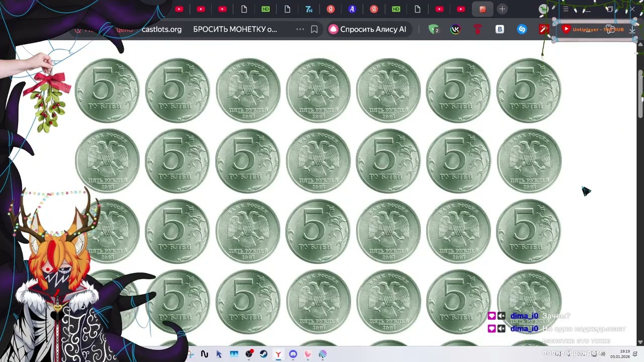Open the blue rectangle app in taskbar
Viewport: 644px width, 362px height.
tap(234, 354)
